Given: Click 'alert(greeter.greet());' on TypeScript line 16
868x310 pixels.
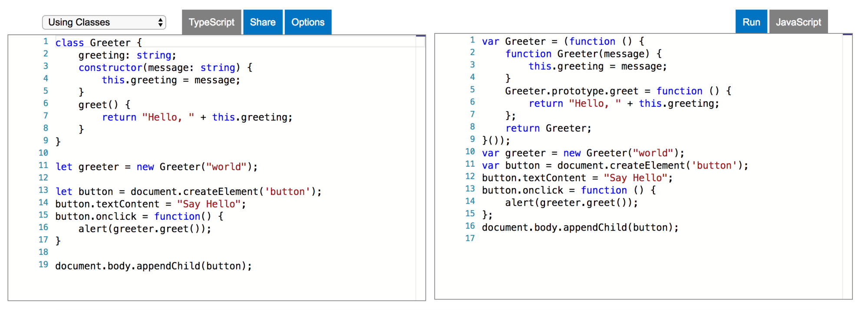Looking at the screenshot, I should pos(145,229).
